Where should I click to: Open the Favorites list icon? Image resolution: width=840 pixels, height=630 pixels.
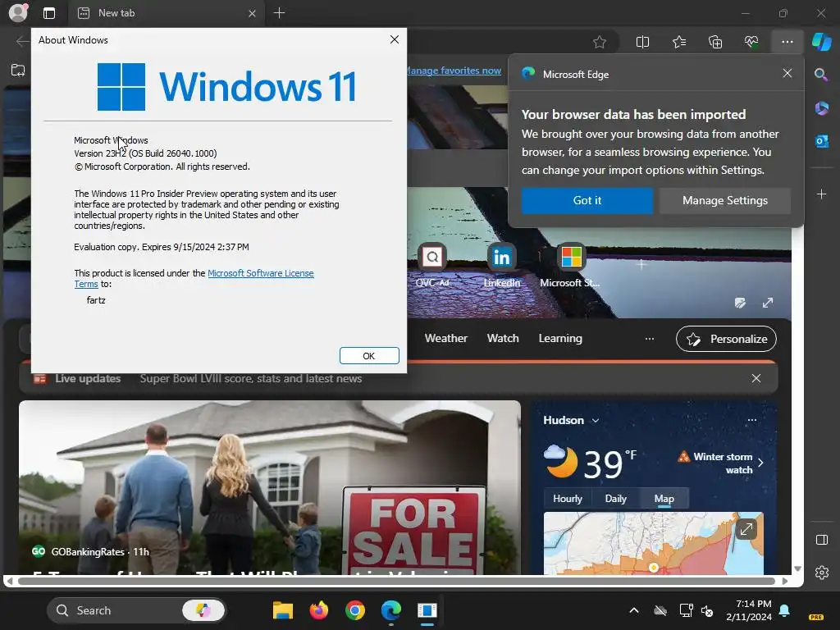point(678,42)
